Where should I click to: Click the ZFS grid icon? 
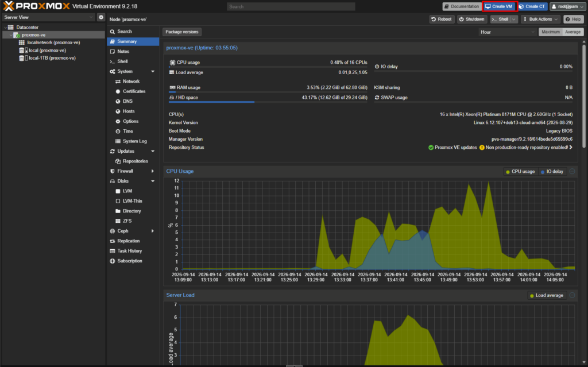click(118, 221)
